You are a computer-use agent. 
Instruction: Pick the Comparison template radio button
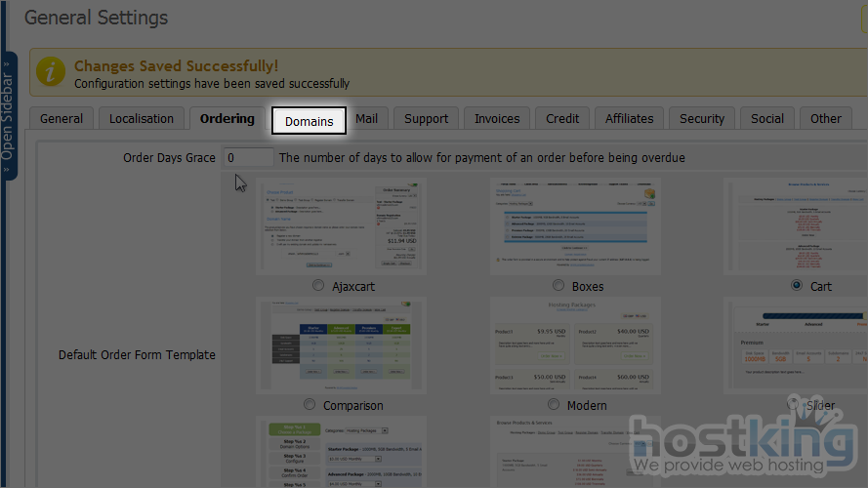pos(310,404)
